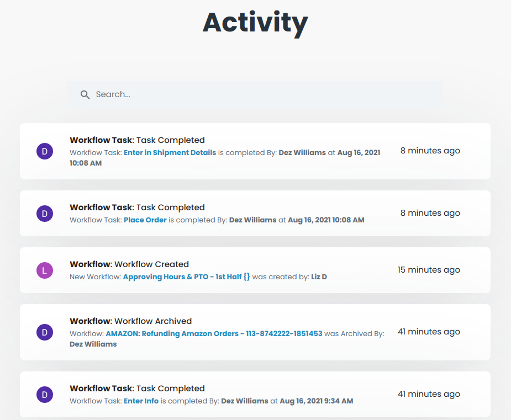Click Liz D's purple L avatar
This screenshot has height=420, width=511.
point(45,270)
